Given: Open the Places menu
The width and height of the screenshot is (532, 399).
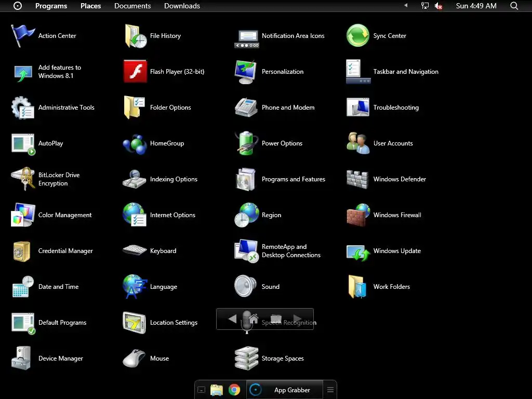Looking at the screenshot, I should (x=90, y=6).
